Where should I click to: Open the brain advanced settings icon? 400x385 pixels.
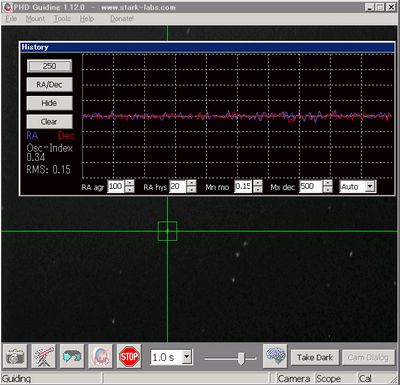tap(275, 356)
